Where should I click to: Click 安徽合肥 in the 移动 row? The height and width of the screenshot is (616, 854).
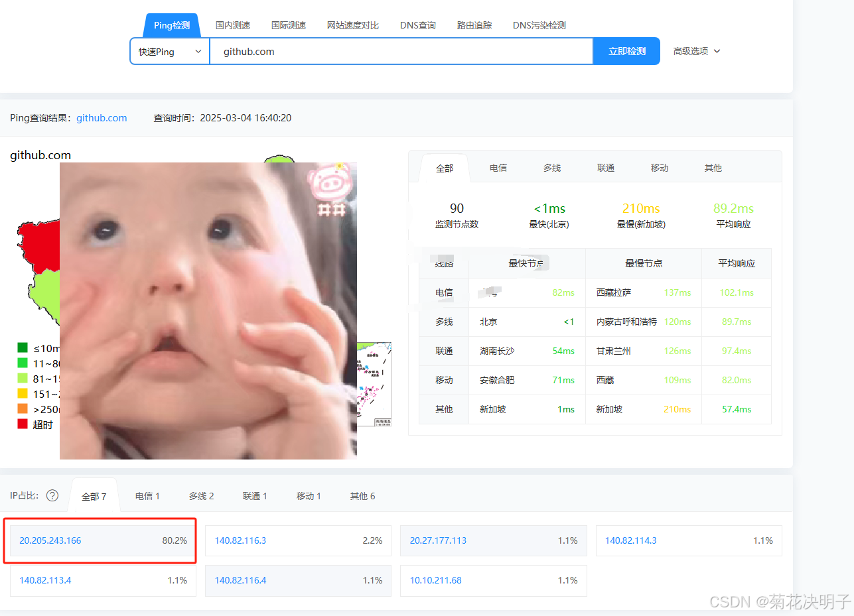click(x=497, y=380)
